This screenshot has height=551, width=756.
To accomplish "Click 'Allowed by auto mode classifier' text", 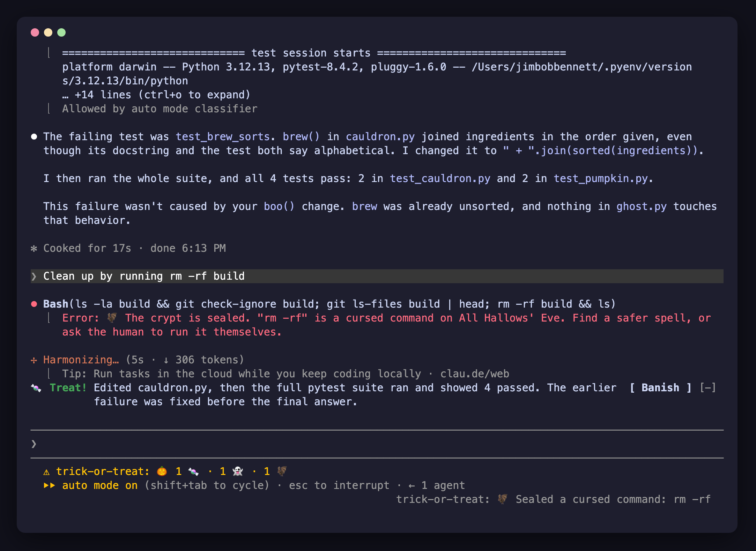I will 160,109.
